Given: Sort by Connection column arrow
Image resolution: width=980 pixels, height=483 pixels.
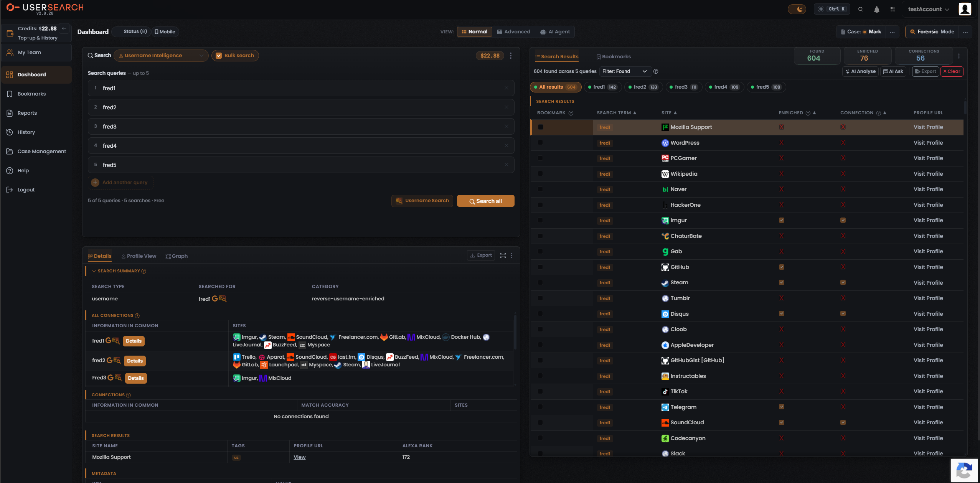Looking at the screenshot, I should click(884, 113).
